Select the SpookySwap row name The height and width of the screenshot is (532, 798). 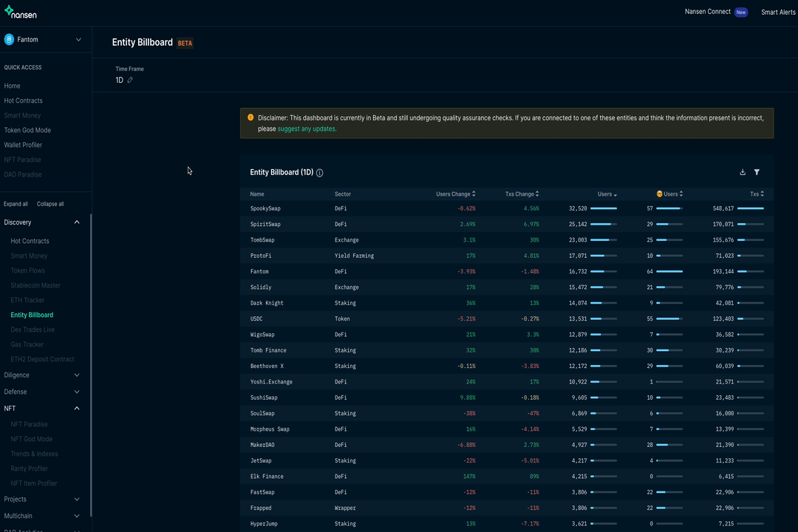click(x=265, y=208)
